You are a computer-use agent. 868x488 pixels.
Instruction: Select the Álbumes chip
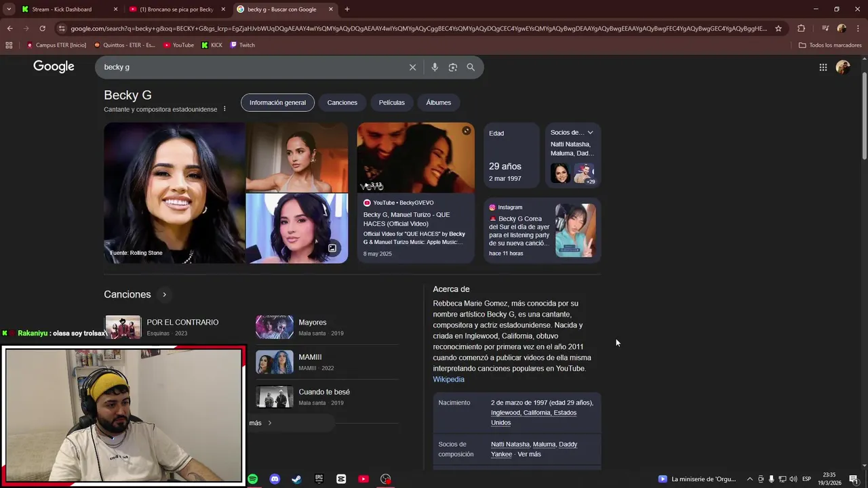tap(439, 102)
